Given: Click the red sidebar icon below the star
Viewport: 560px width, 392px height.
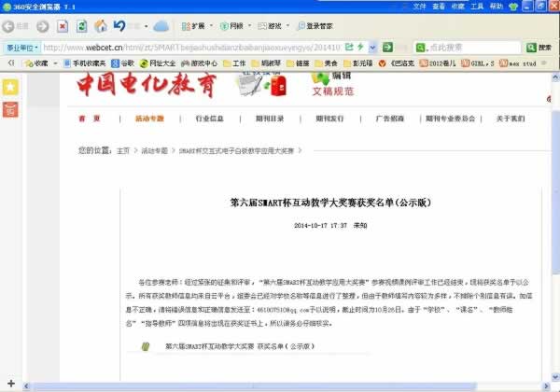Looking at the screenshot, I should point(10,109).
